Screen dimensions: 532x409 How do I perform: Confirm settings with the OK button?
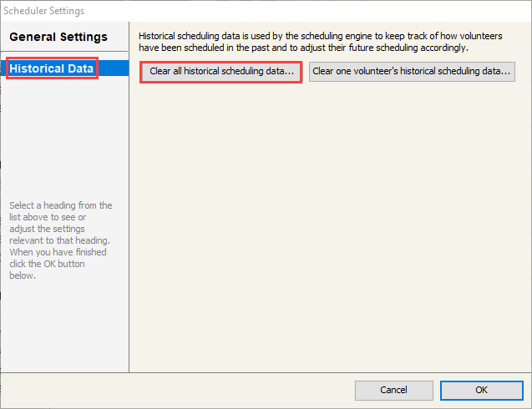pyautogui.click(x=481, y=390)
